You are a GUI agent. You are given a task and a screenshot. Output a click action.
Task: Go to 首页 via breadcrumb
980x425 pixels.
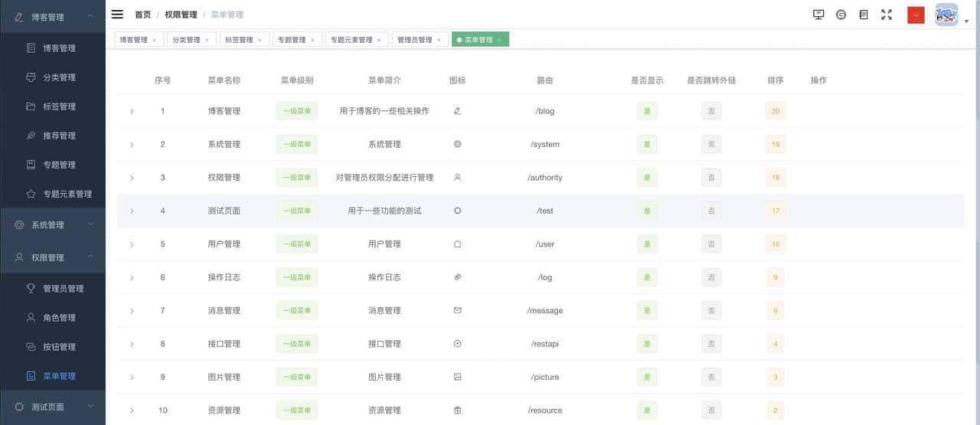click(x=142, y=15)
